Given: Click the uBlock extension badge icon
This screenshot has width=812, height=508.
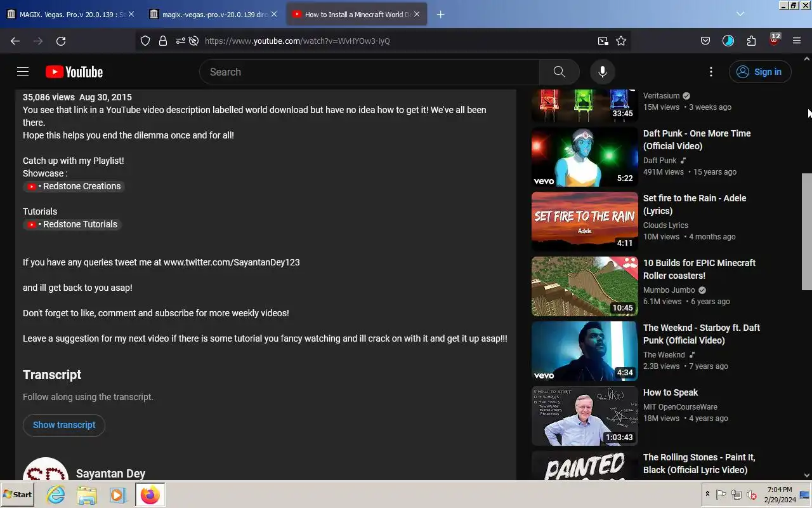Looking at the screenshot, I should coord(774,40).
